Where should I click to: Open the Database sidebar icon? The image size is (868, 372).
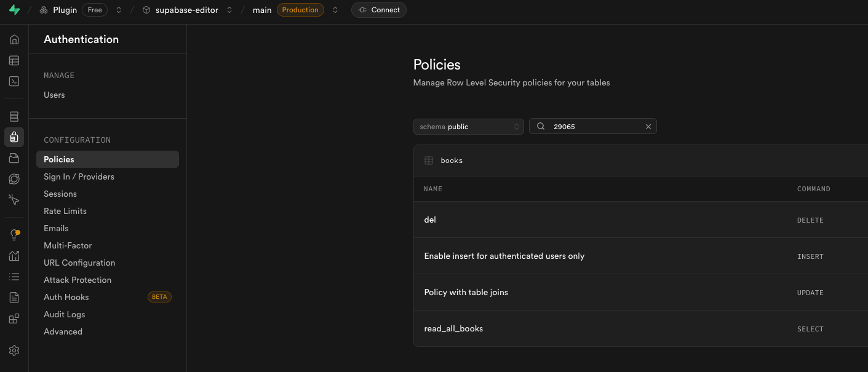pos(14,117)
